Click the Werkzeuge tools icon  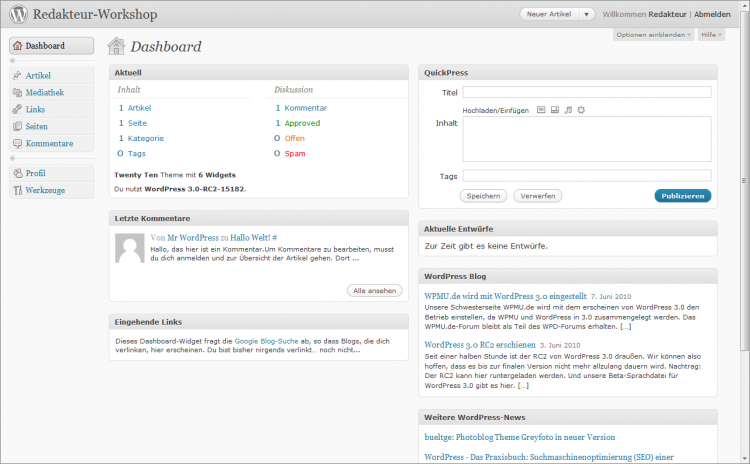pyautogui.click(x=18, y=190)
